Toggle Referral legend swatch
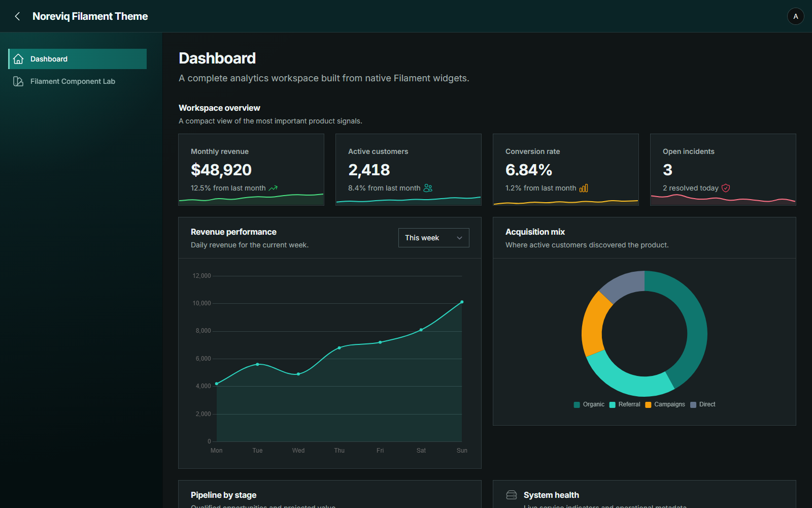 pos(612,405)
